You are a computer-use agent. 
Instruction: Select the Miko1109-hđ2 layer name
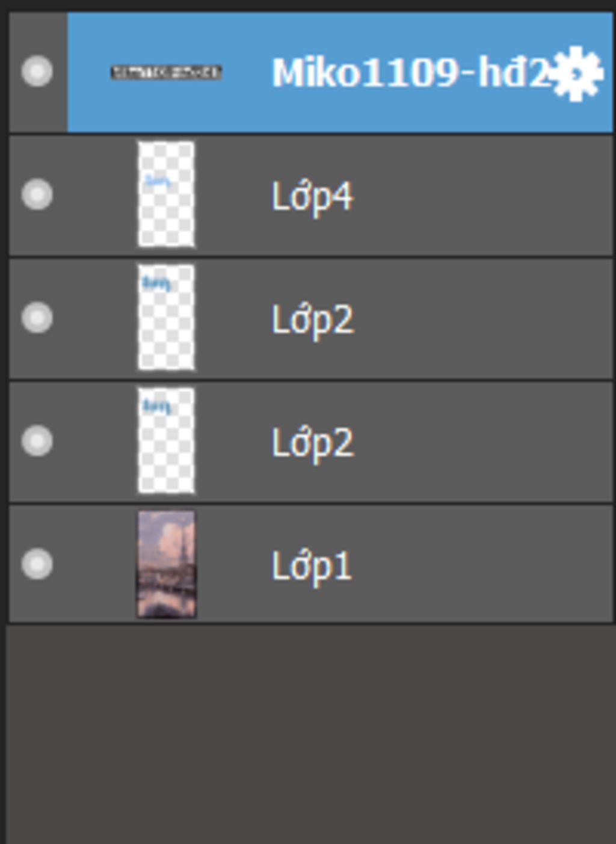(x=411, y=73)
